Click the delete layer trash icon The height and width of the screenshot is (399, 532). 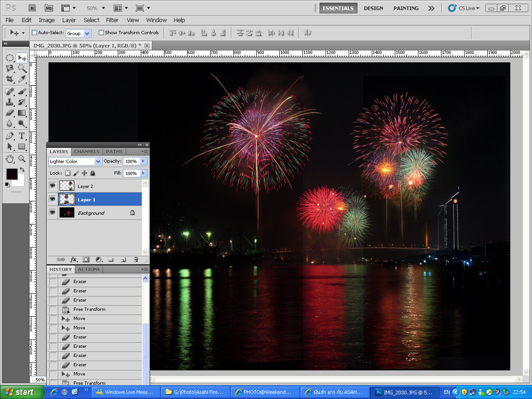[136, 260]
